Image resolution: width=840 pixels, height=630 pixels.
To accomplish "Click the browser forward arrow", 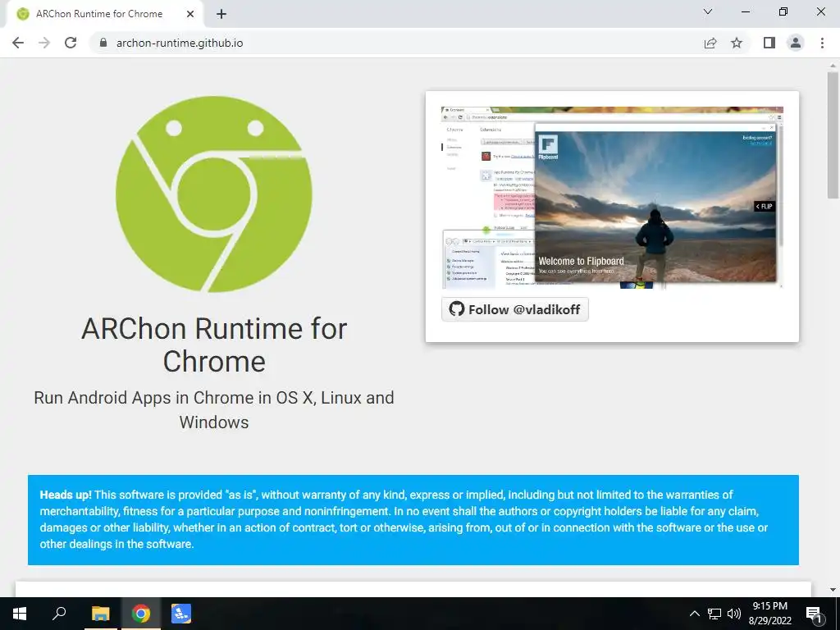I will 44,43.
